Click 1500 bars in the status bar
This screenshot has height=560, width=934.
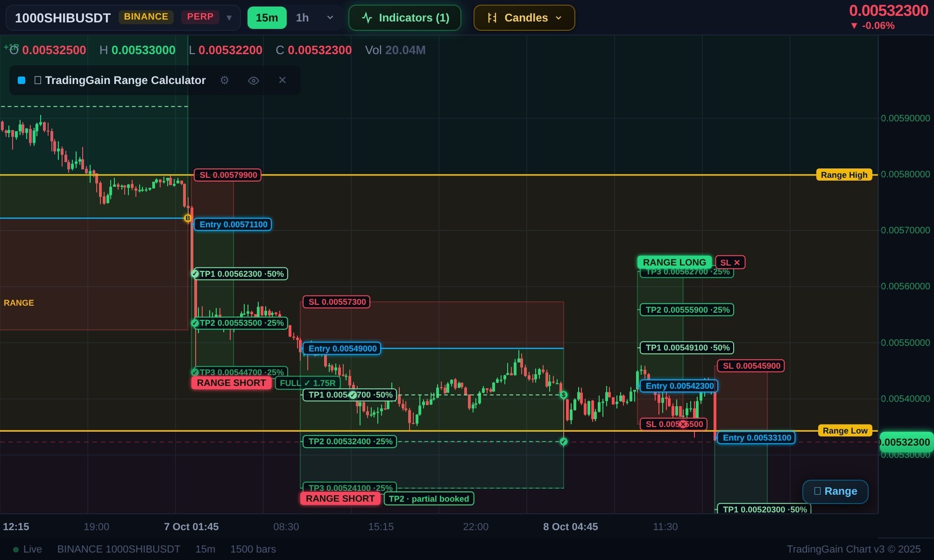[x=253, y=549]
